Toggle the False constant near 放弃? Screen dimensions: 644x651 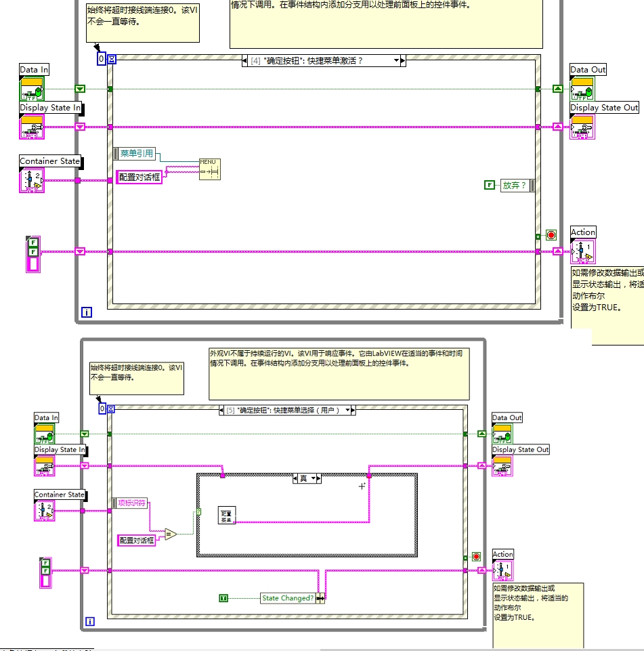489,186
